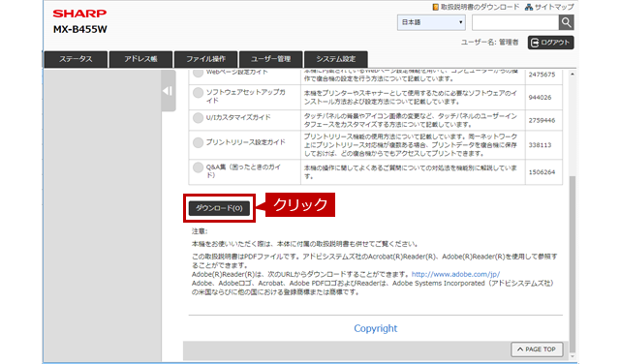
Task: Click the ソフトウェアセットアップガイド name text
Action: (245, 97)
